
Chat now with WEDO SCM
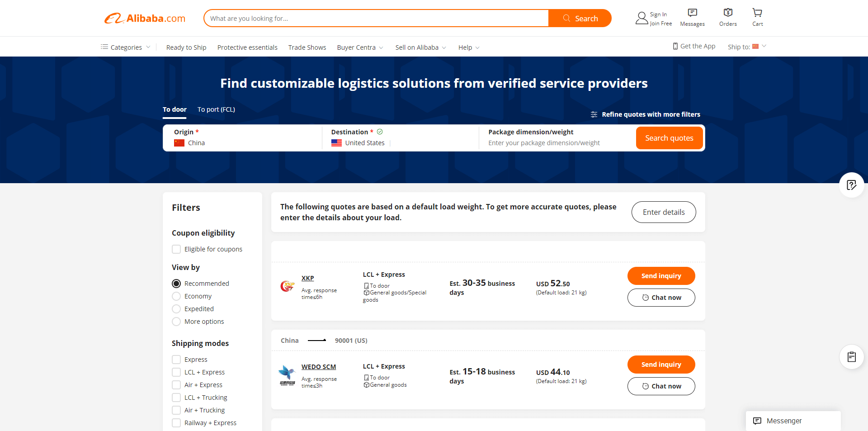661,386
